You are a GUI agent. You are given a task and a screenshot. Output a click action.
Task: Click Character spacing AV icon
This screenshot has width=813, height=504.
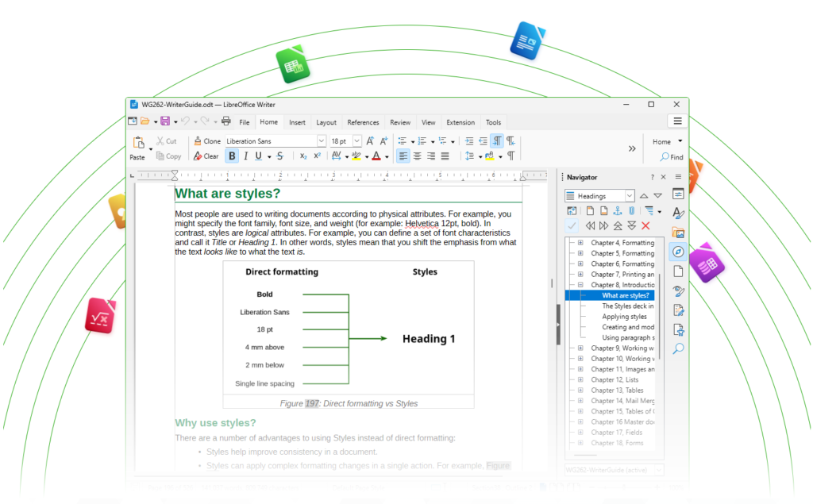[x=336, y=156]
